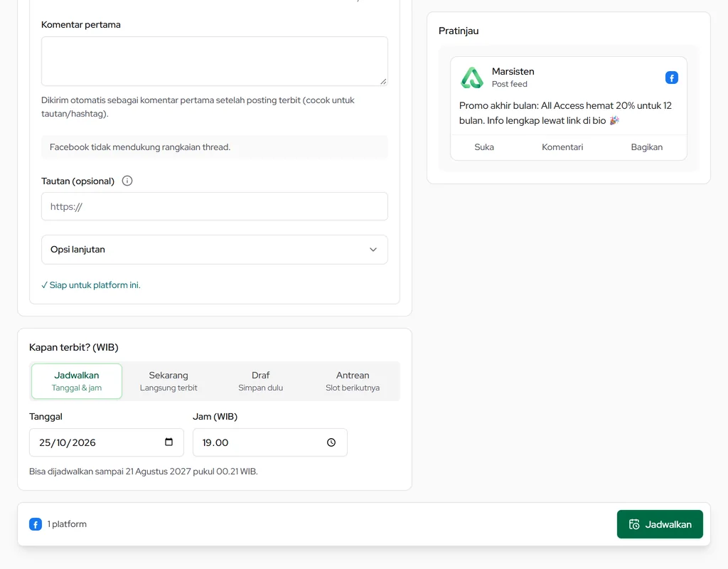Image resolution: width=728 pixels, height=569 pixels.
Task: Click the info icon beside Tautan (opsional)
Action: click(127, 181)
